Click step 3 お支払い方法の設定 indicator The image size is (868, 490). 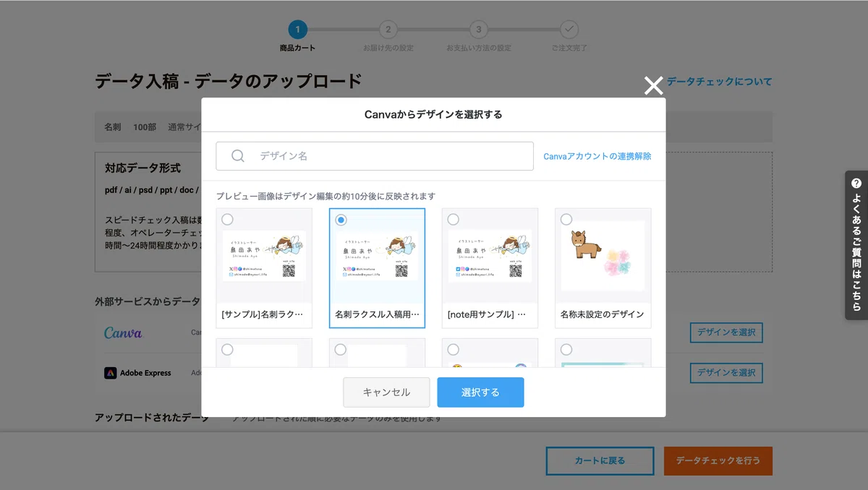478,30
